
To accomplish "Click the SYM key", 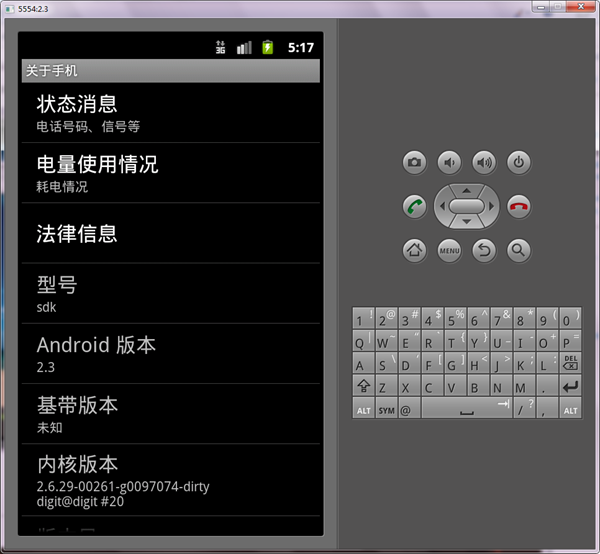I will [x=386, y=408].
